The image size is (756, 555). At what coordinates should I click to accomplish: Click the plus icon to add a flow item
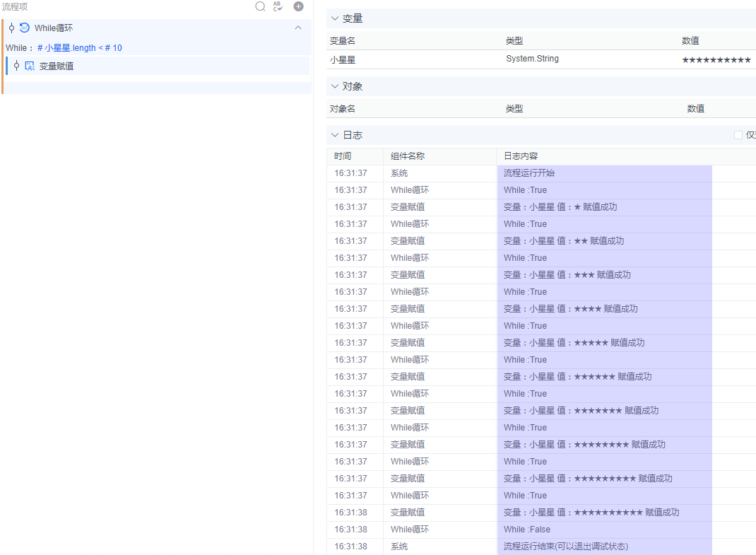(297, 6)
